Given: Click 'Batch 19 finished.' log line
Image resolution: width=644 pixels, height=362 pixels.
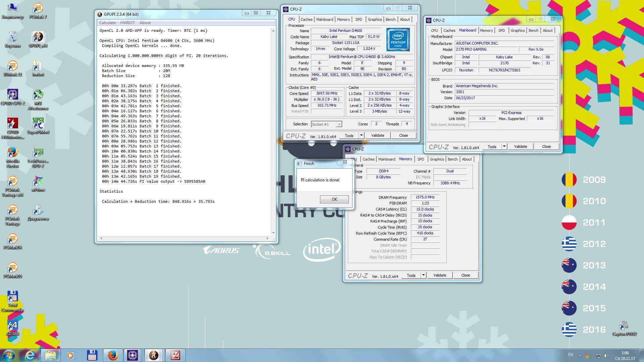Looking at the screenshot, I should [142, 176].
